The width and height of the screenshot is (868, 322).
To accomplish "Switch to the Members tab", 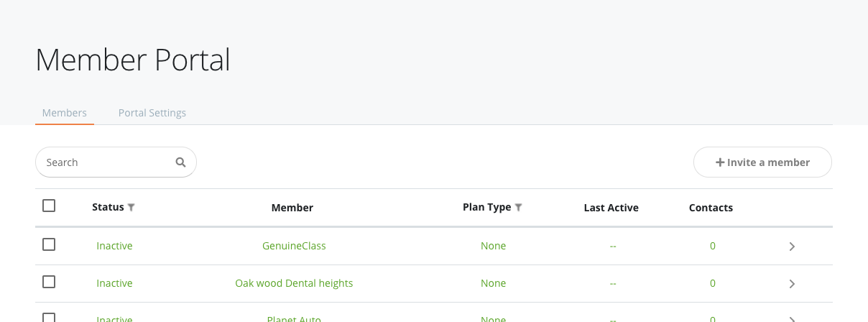I will tap(65, 113).
